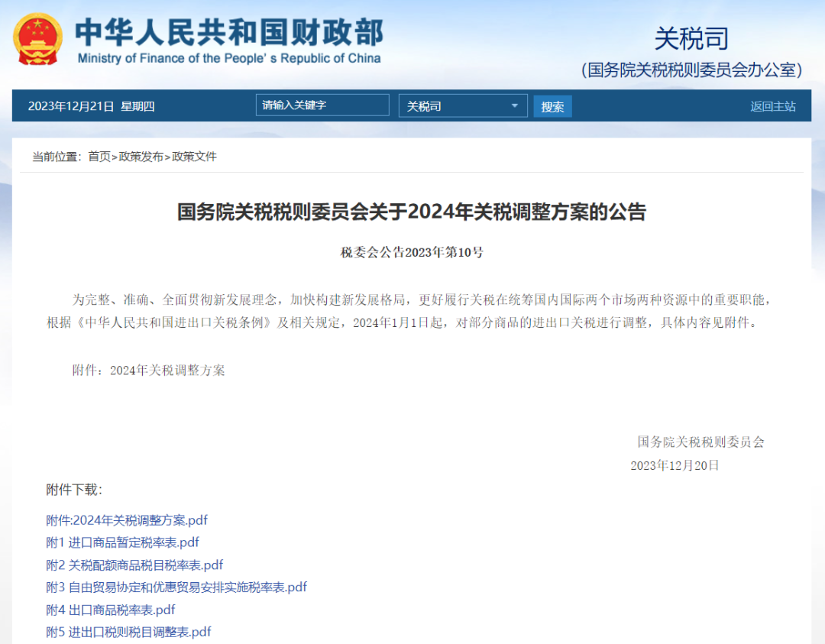The image size is (825, 644).
Task: Download 附4 出口商品税率表.pdf
Action: 111,610
